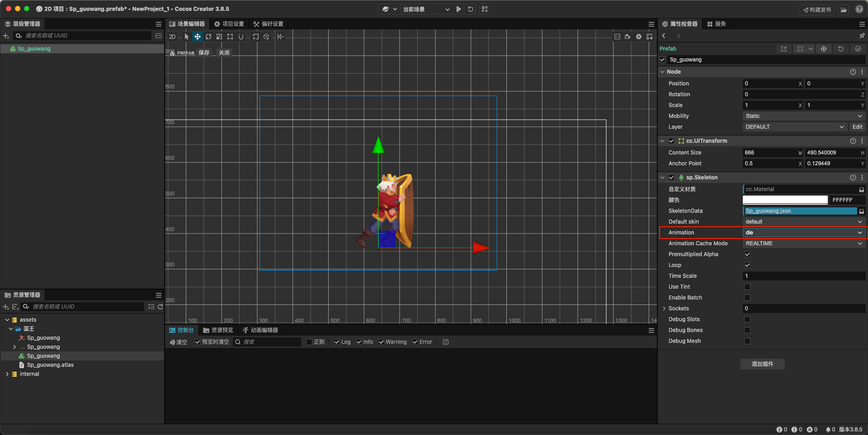Toggle the sp.Skeleton component checkbox

(671, 178)
